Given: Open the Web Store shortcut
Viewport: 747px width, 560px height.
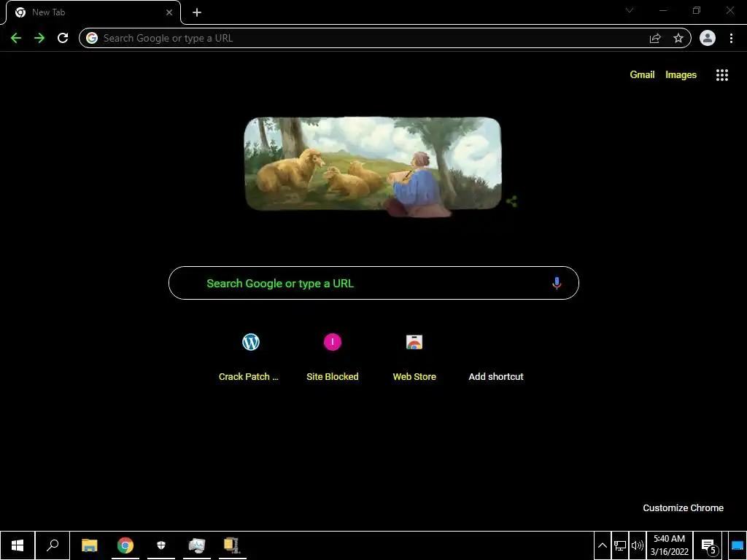Looking at the screenshot, I should point(414,357).
